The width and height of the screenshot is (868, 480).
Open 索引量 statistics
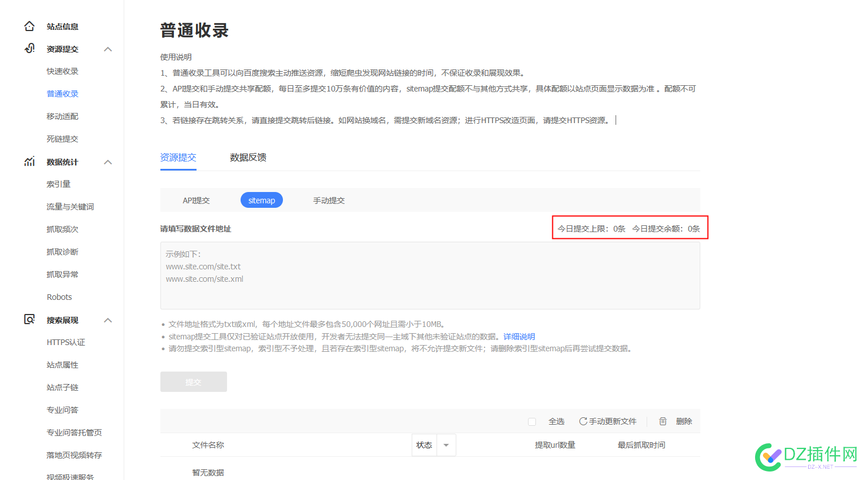pyautogui.click(x=58, y=184)
